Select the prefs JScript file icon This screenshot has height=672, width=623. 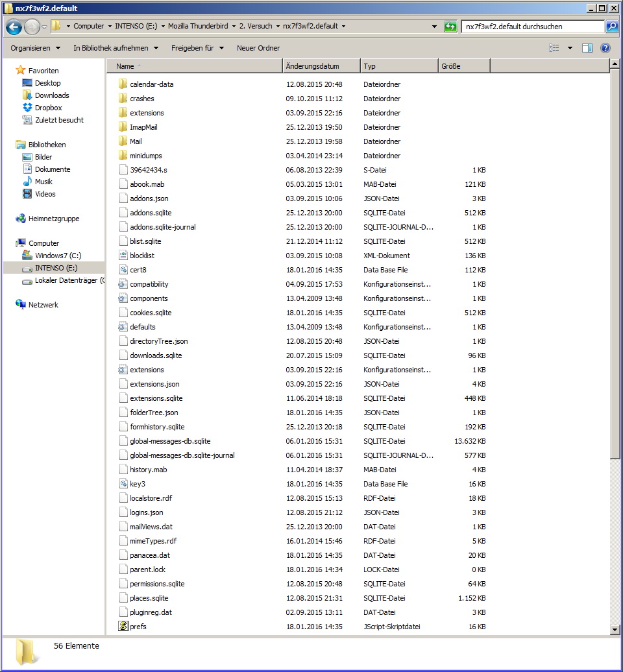(123, 626)
